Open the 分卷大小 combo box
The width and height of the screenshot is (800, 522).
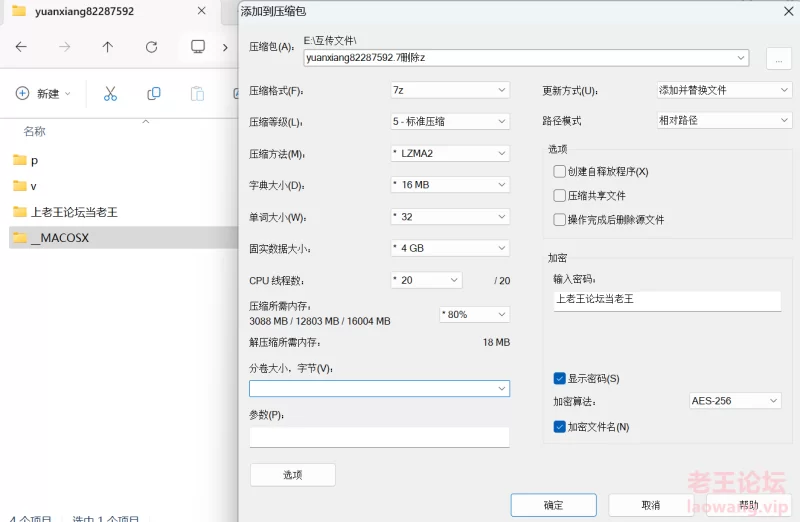point(379,388)
